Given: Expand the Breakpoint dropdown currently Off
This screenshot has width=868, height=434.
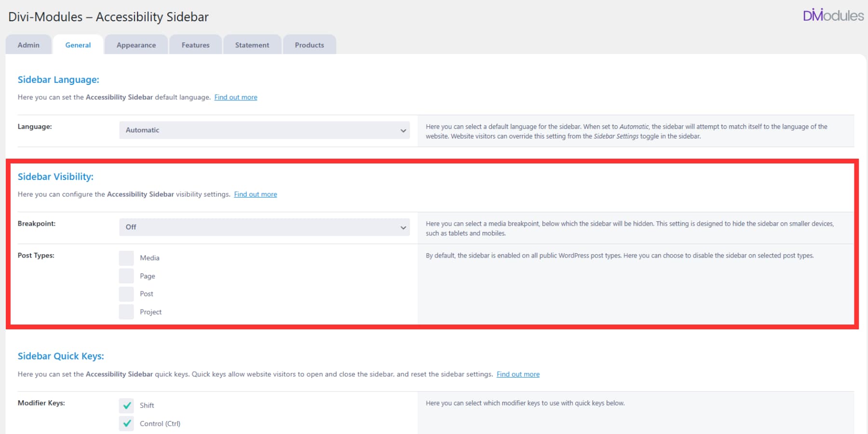Looking at the screenshot, I should [264, 227].
